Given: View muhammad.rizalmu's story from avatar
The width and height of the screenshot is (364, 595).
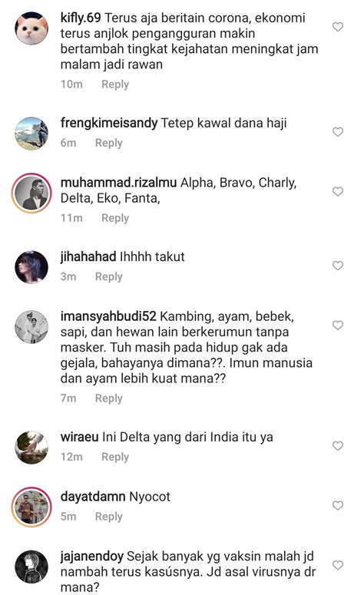Looking at the screenshot, I should coord(31,193).
